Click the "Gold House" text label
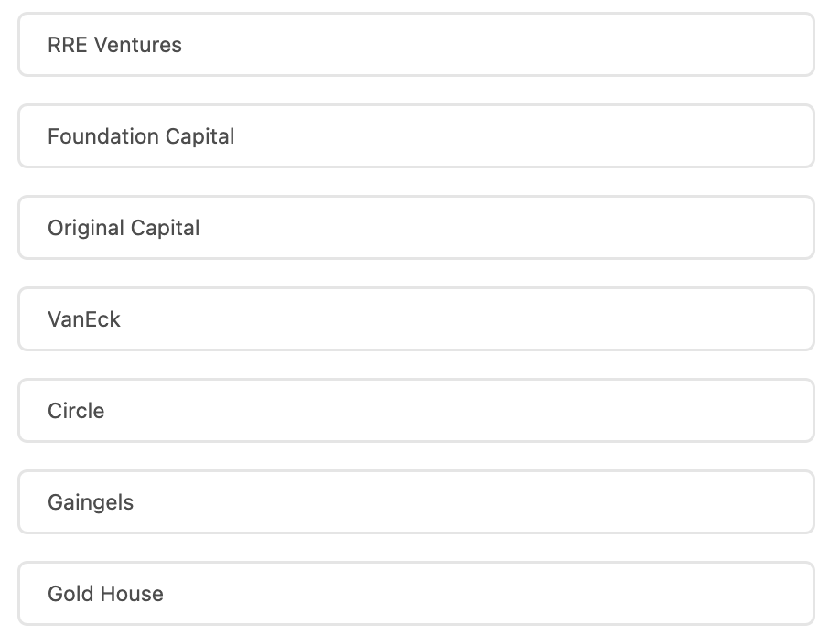The image size is (840, 635). point(105,594)
